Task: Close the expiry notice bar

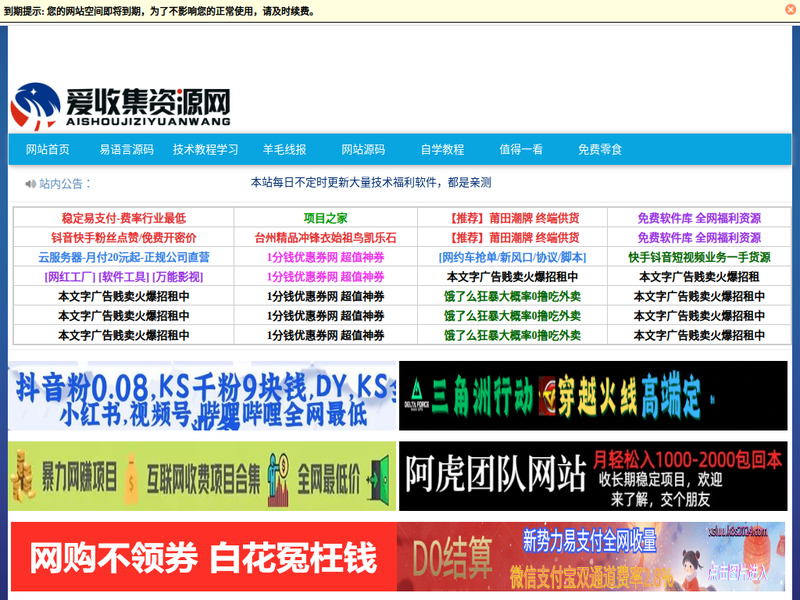Action: 790,10
